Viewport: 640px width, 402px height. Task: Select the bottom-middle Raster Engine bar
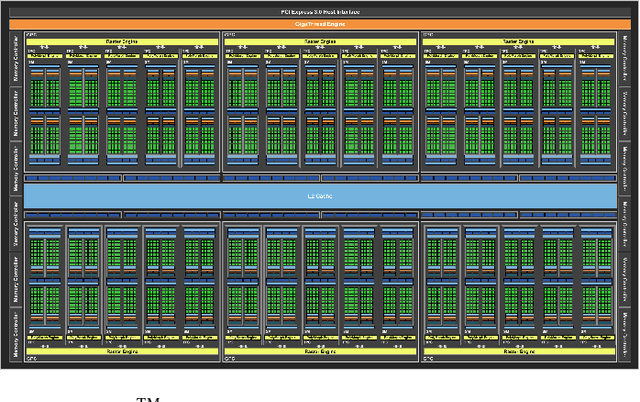pyautogui.click(x=320, y=352)
